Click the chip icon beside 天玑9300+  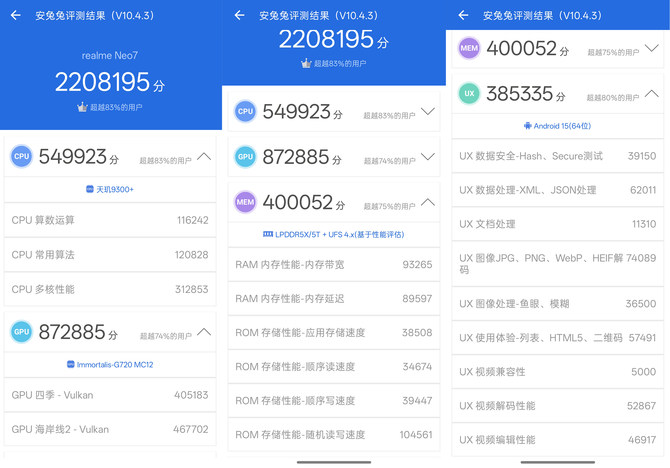pos(90,189)
